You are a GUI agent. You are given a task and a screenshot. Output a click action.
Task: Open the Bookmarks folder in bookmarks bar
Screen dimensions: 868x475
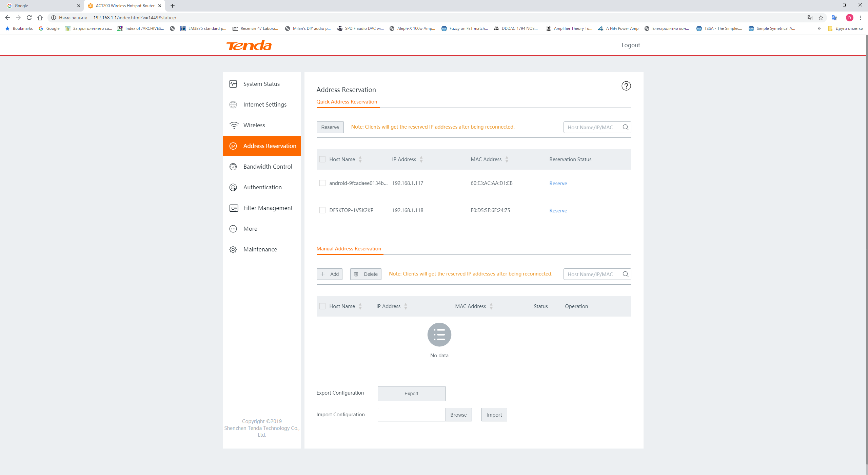[x=19, y=28]
